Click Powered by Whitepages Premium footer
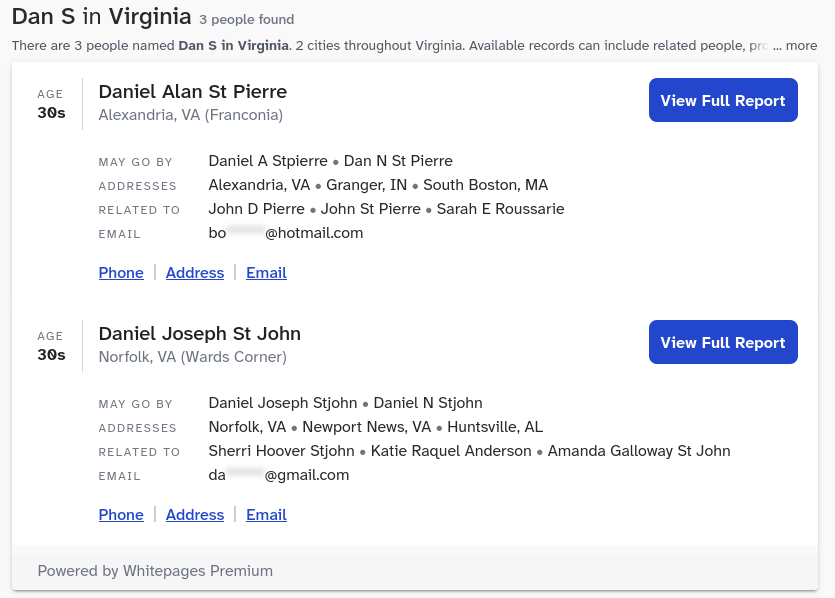The image size is (835, 598). tap(155, 570)
